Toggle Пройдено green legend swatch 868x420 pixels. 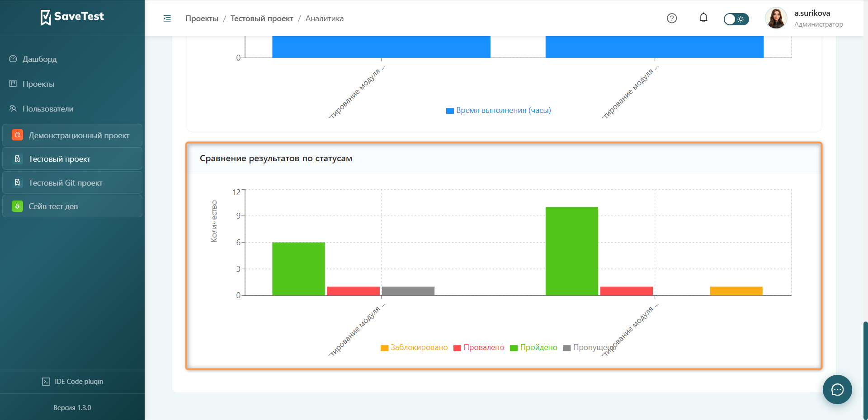coord(514,348)
